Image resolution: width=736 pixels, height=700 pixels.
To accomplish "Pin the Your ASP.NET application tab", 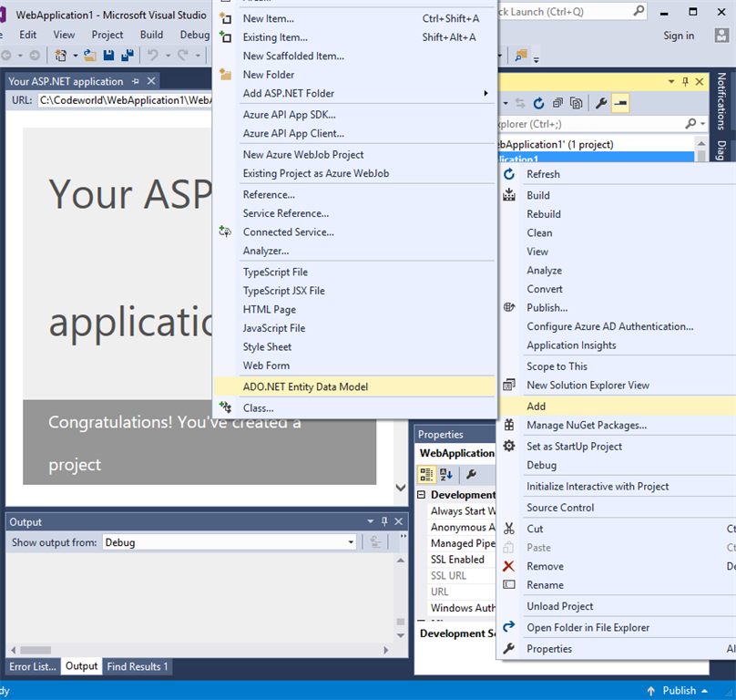I will [136, 81].
